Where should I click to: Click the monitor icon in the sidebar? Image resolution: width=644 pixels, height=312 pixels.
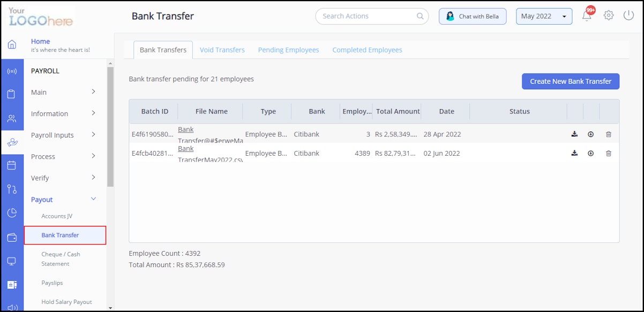[12, 261]
